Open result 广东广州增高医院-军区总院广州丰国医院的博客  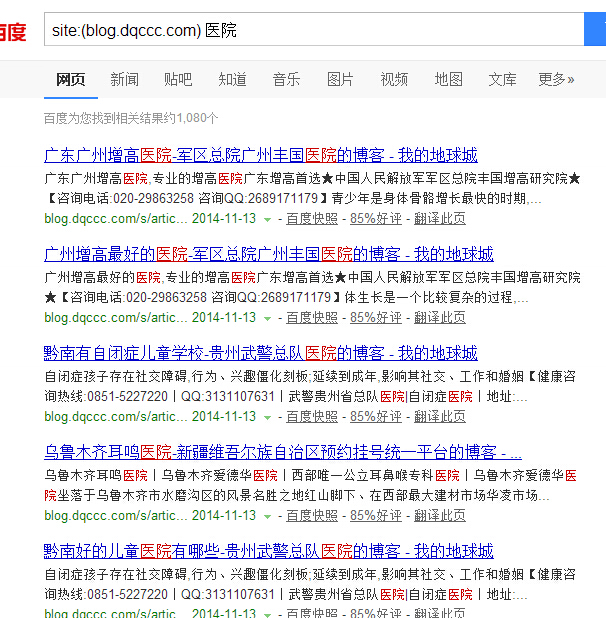(261, 155)
